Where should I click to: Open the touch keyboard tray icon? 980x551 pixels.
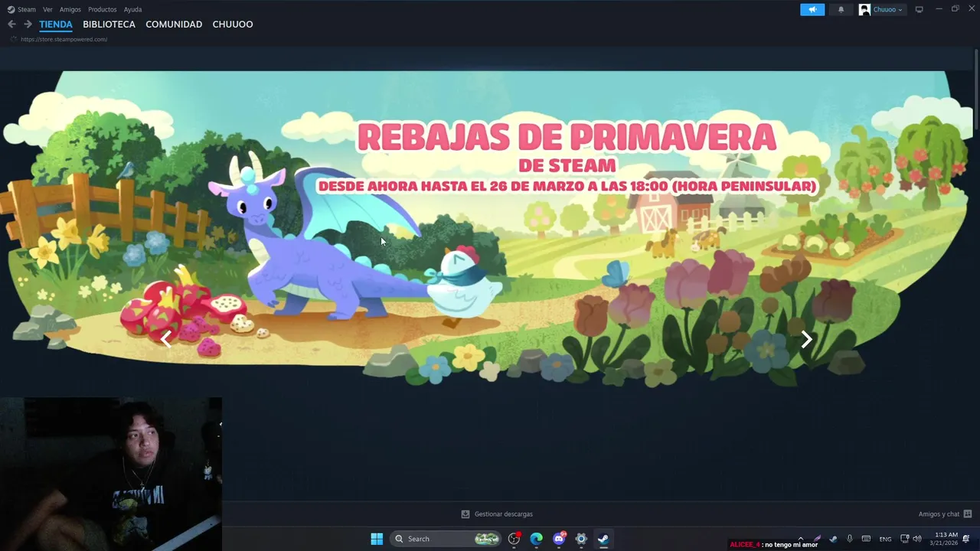tap(866, 539)
